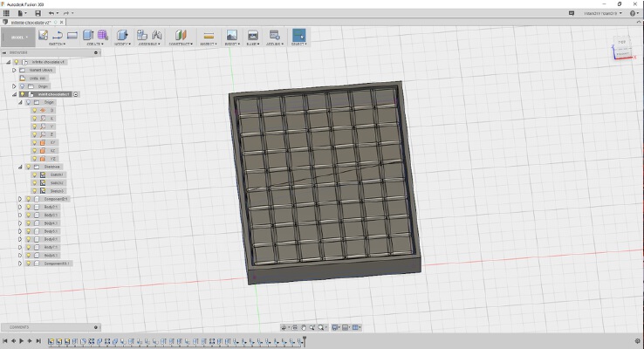Click the Press Pull modify icon
644x349 pixels.
coord(122,35)
